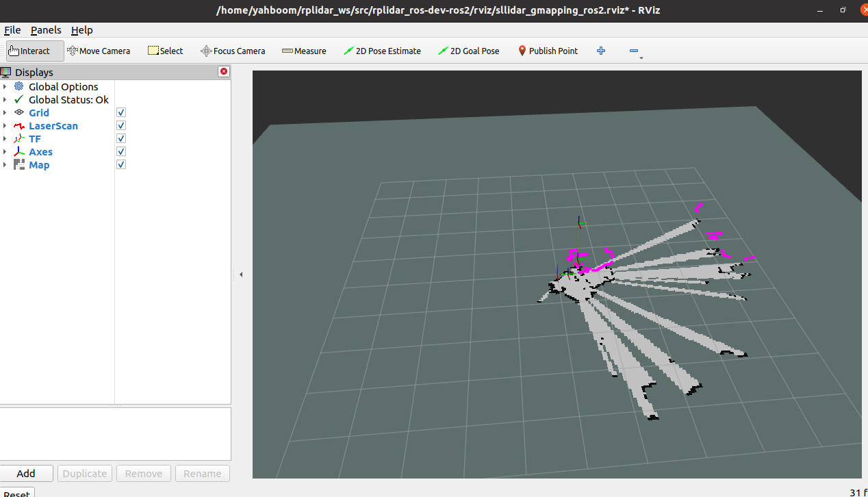
Task: Click the Global Status checkmark icon
Action: coord(18,99)
